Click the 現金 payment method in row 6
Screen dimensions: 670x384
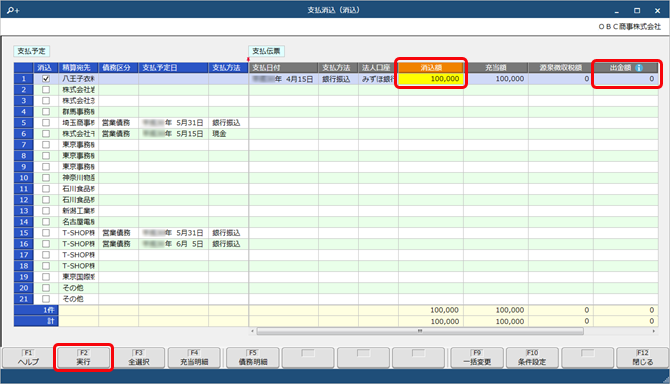tap(228, 134)
